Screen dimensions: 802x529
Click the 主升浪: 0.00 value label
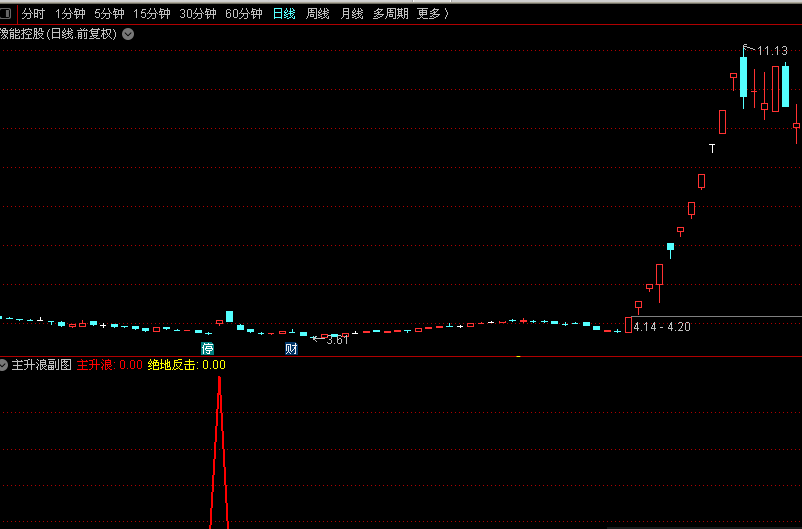pos(109,365)
